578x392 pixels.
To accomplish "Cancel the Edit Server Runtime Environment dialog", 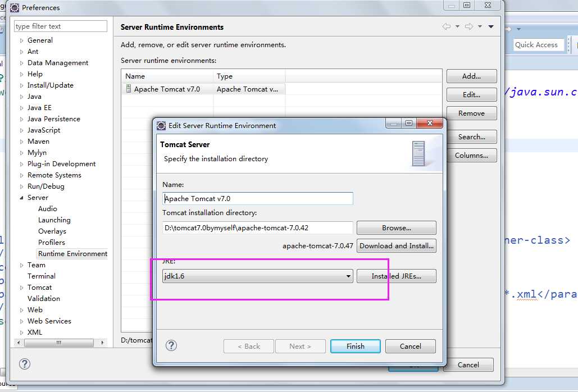I will point(410,346).
